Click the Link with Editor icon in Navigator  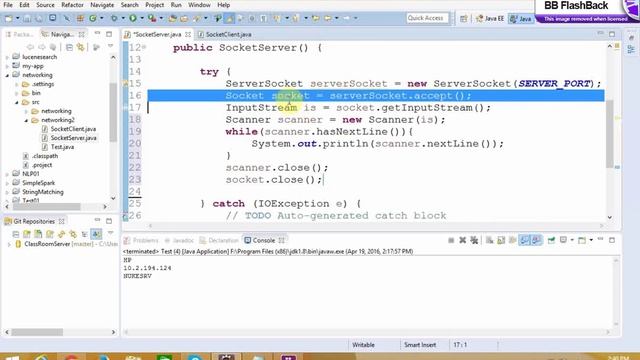click(81, 48)
